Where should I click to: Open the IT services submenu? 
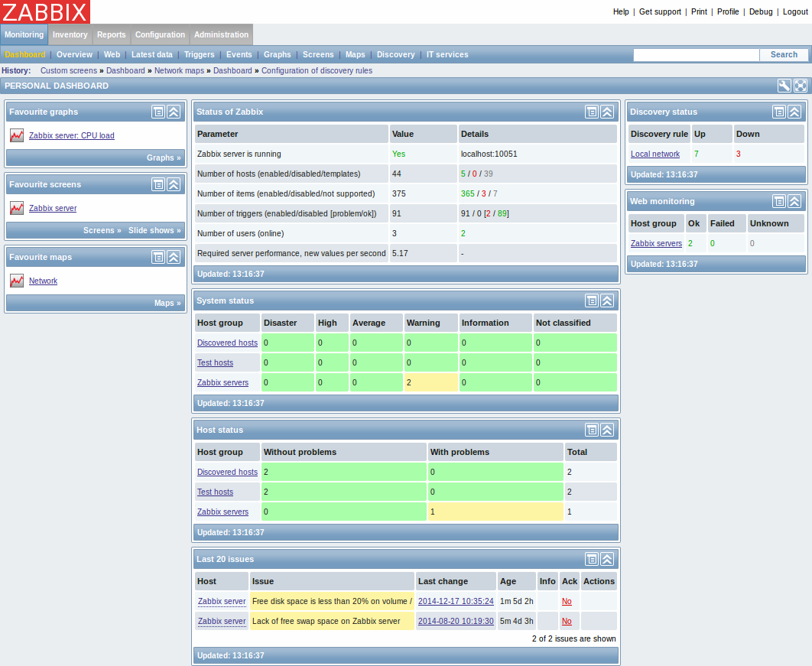point(447,54)
